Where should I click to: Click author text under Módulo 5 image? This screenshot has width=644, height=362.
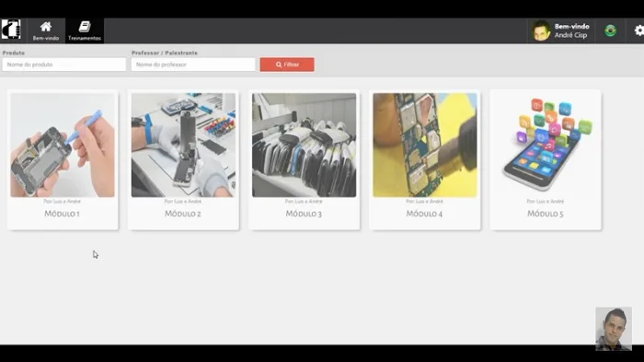coord(546,202)
